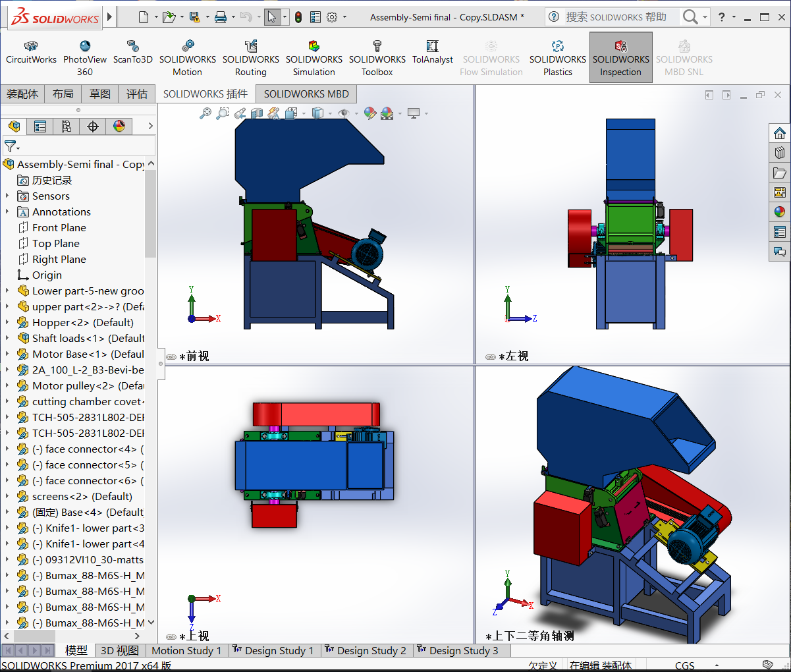The image size is (791, 672).
Task: Expand manager tabs with right chevron
Action: click(150, 126)
